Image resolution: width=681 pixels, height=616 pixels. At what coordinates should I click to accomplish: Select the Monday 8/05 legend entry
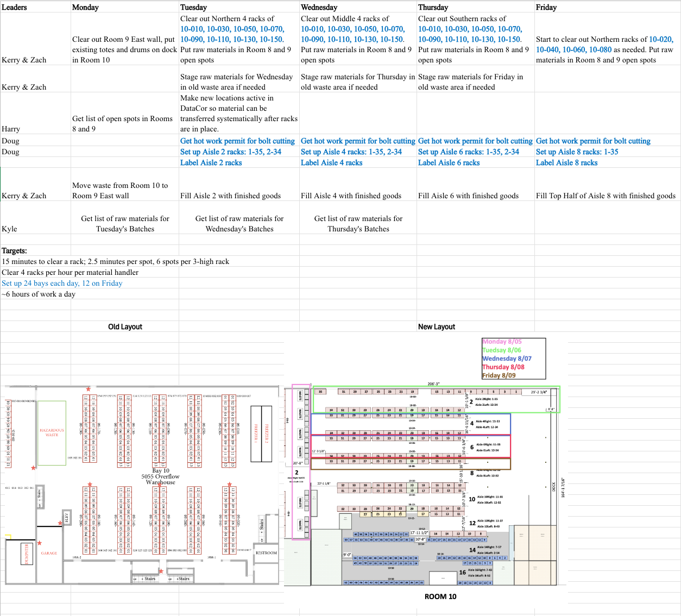(x=502, y=342)
